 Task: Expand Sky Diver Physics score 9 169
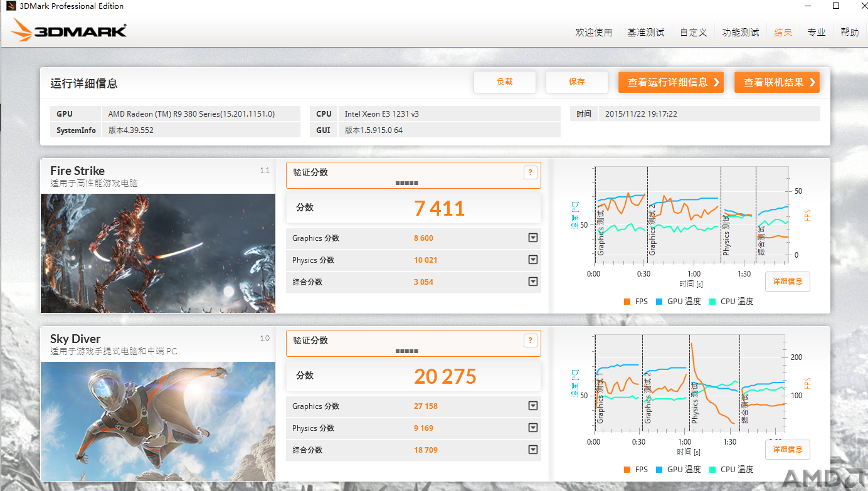pos(533,428)
